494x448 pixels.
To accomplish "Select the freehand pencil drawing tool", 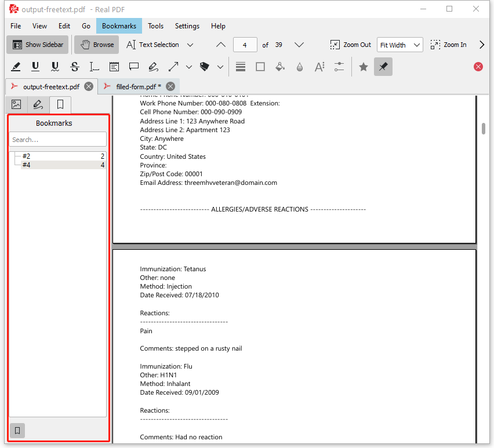I will pos(154,67).
